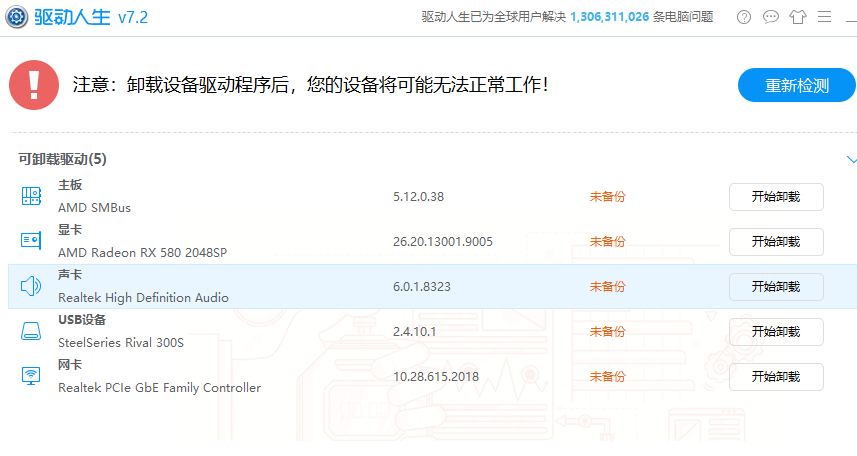
Task: Click the USB device icon for SteelSeries
Action: 31,331
